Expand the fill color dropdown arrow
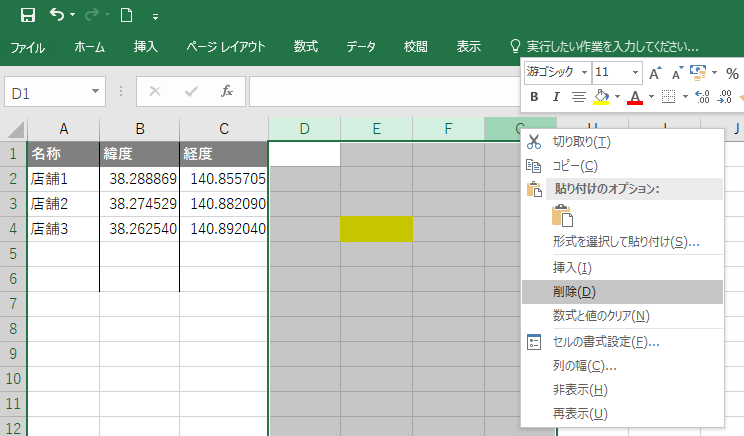 click(617, 97)
